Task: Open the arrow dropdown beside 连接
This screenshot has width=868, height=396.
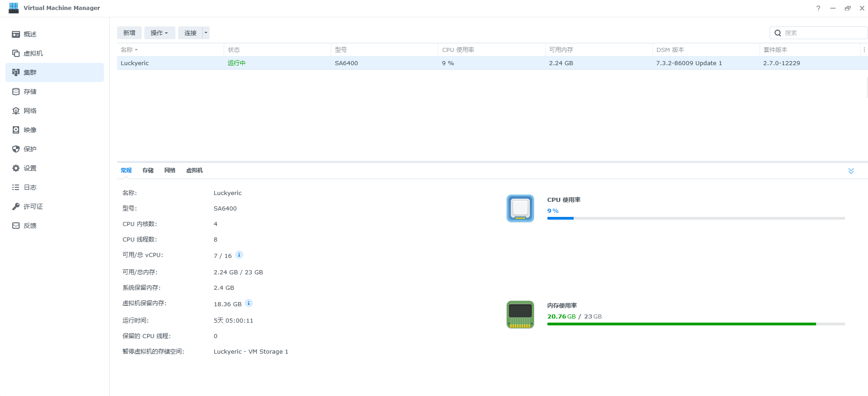Action: point(206,33)
